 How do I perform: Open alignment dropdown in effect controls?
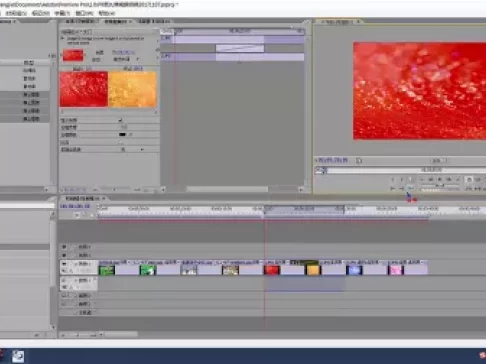coord(126,59)
